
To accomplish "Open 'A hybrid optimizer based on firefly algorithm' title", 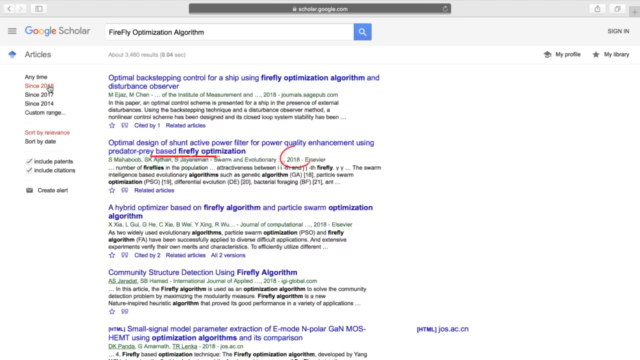I will (240, 211).
